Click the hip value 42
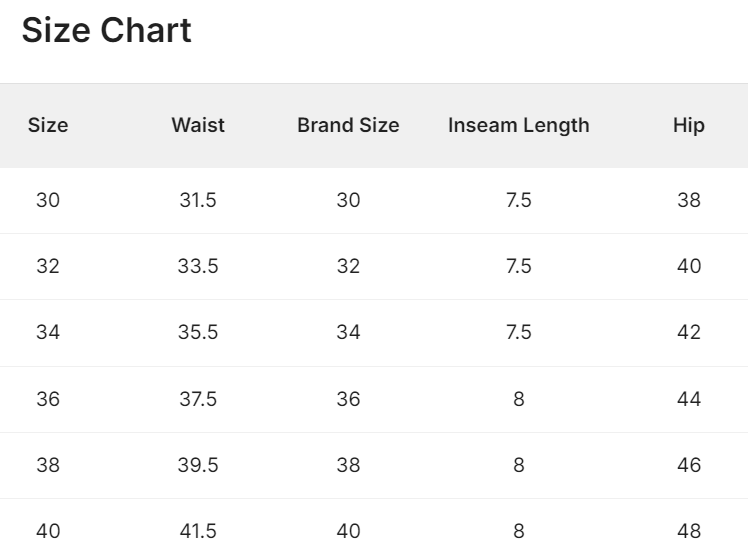This screenshot has width=748, height=554. pyautogui.click(x=689, y=332)
